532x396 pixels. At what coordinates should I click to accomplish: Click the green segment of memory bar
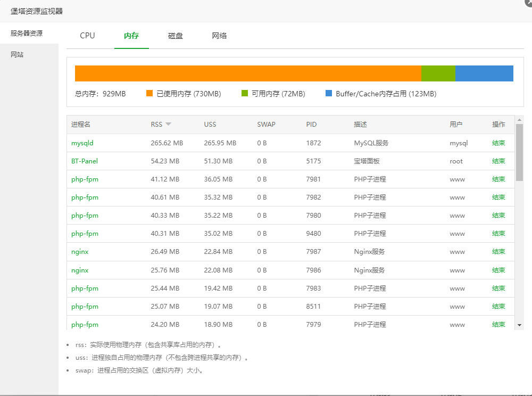coord(438,73)
